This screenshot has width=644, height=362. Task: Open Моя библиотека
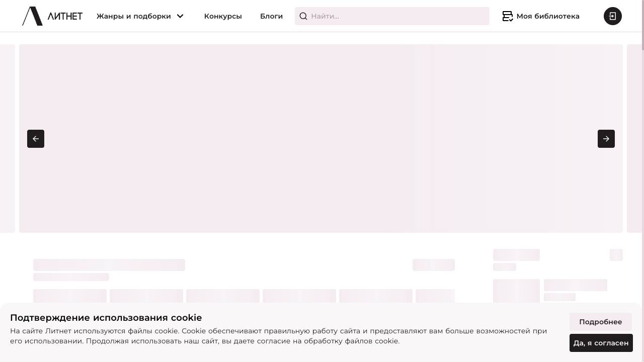pos(541,16)
